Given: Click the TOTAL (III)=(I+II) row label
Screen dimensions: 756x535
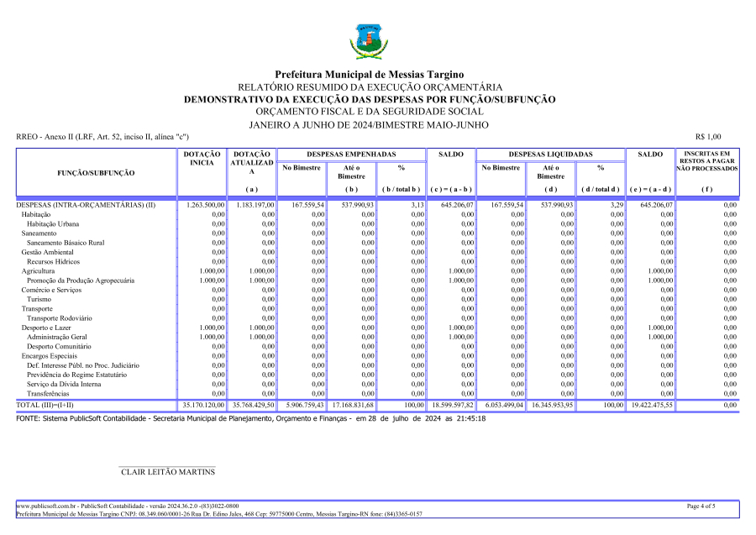Looking at the screenshot, I should pos(50,405).
